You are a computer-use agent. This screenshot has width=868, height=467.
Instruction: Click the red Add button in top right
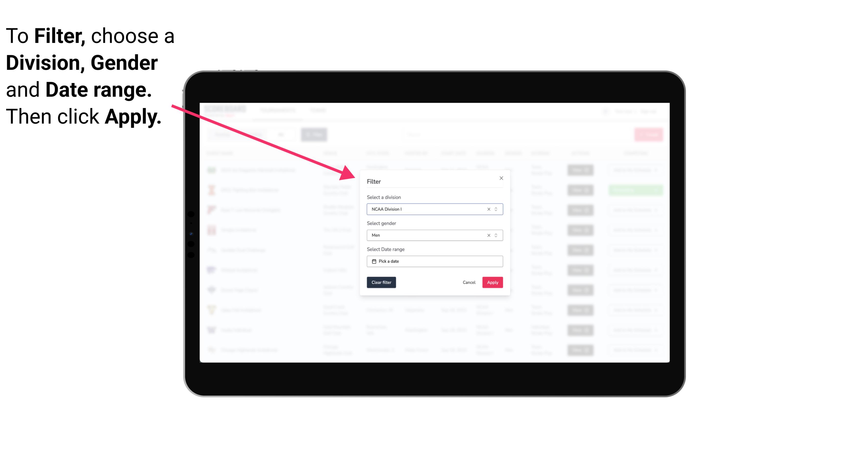[649, 135]
